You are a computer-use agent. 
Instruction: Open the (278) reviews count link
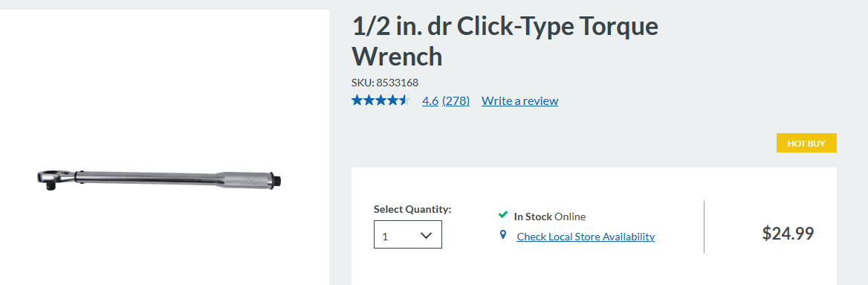coord(456,101)
